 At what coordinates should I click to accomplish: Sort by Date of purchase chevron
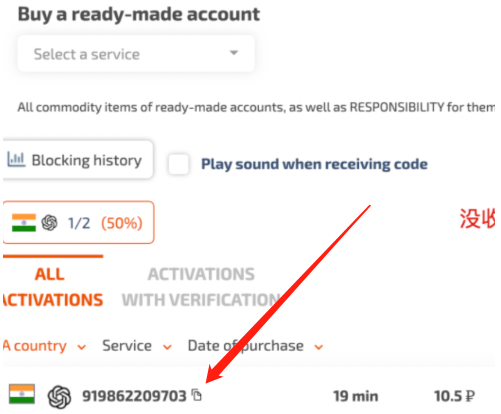click(x=319, y=347)
